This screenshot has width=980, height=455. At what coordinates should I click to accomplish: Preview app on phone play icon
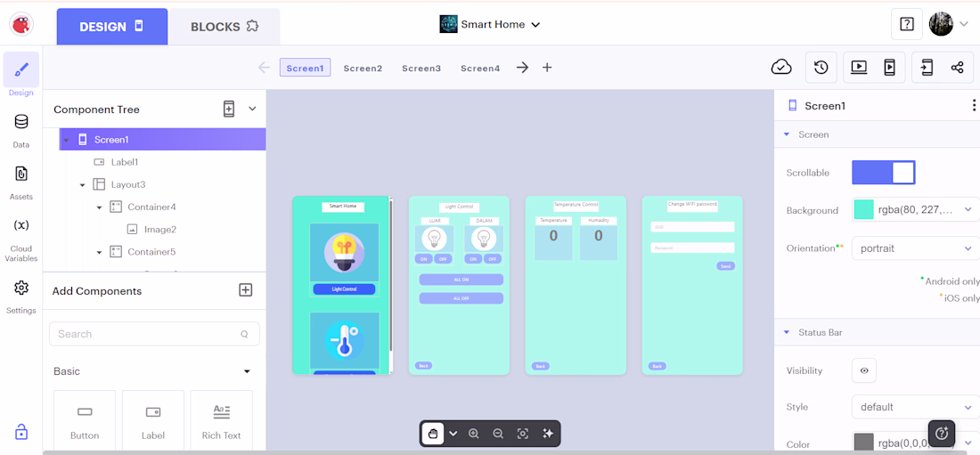889,67
